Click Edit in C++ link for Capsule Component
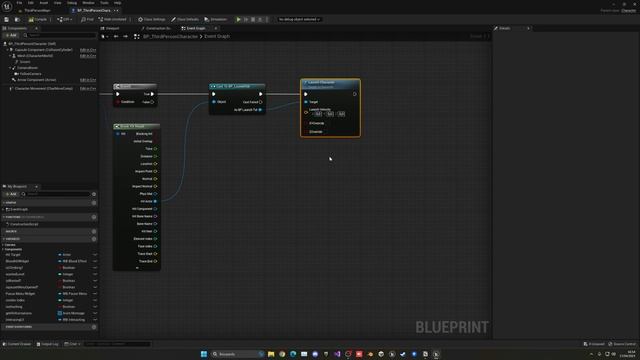 point(88,50)
